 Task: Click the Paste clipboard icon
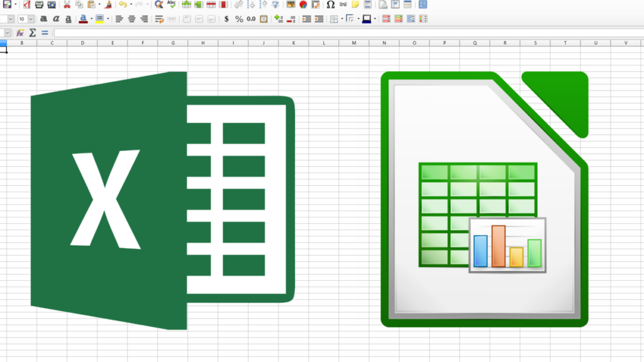tap(92, 4)
